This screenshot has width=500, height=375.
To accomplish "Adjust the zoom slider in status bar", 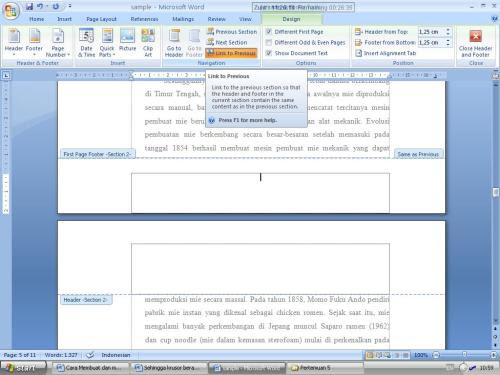I will click(x=464, y=355).
